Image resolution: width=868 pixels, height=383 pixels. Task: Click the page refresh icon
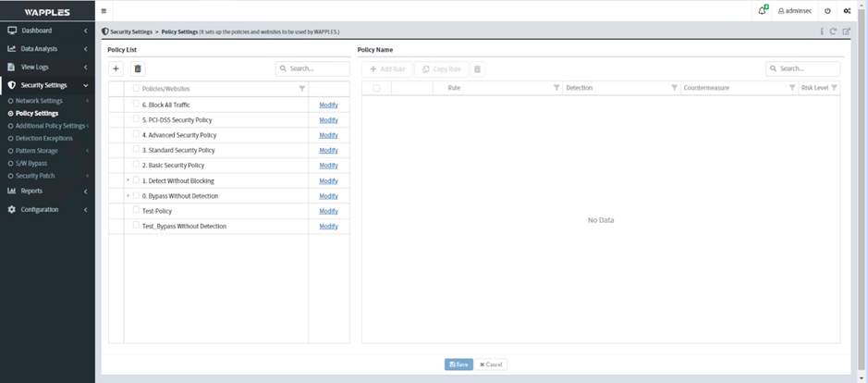point(833,31)
